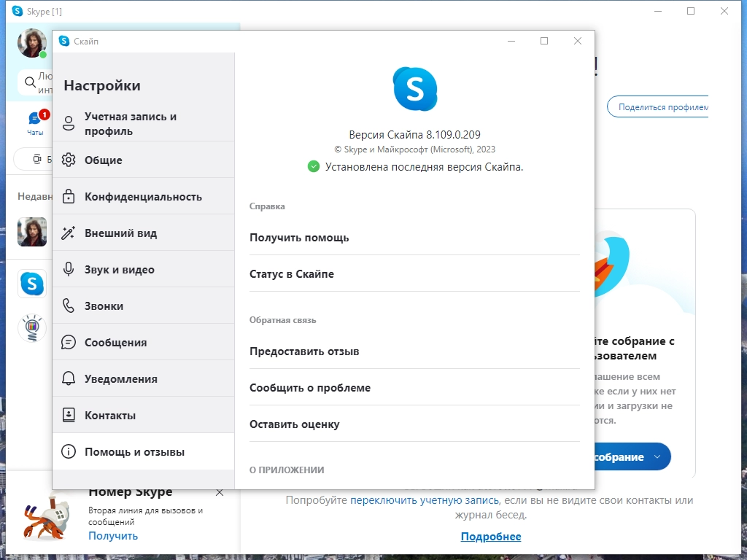Go to 'Звонки' settings section
The image size is (747, 560).
tap(144, 306)
